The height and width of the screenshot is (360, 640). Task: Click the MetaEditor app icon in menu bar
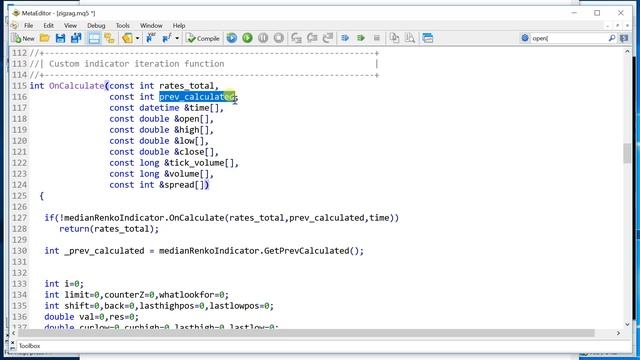coord(14,25)
